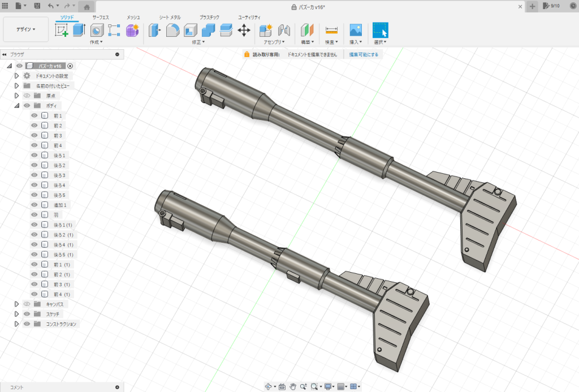579x392 pixels.
Task: Show the 原点 origin folder
Action: [x=27, y=96]
